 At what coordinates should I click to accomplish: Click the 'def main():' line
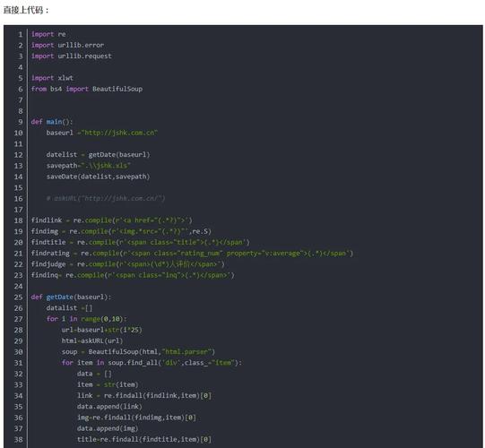52,122
